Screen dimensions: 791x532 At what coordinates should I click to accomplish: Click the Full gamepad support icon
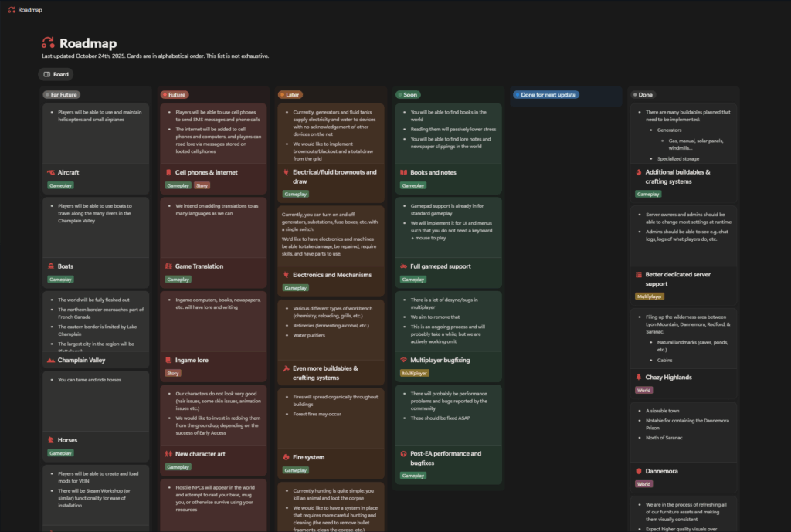click(403, 266)
